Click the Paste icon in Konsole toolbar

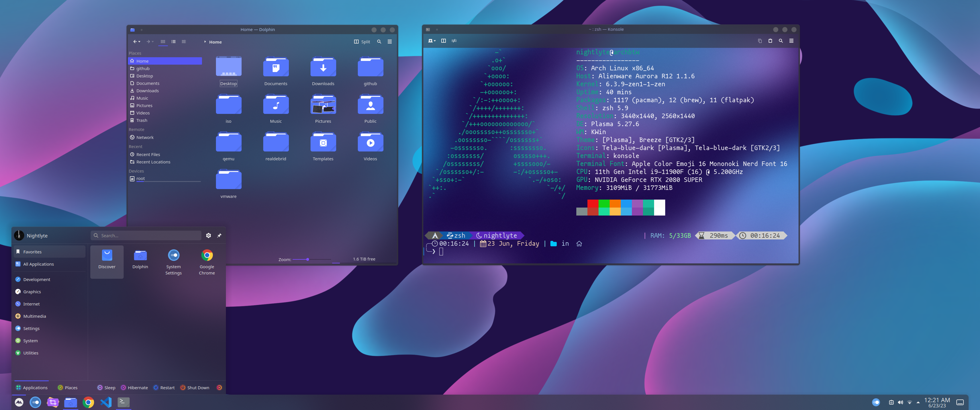tap(770, 41)
